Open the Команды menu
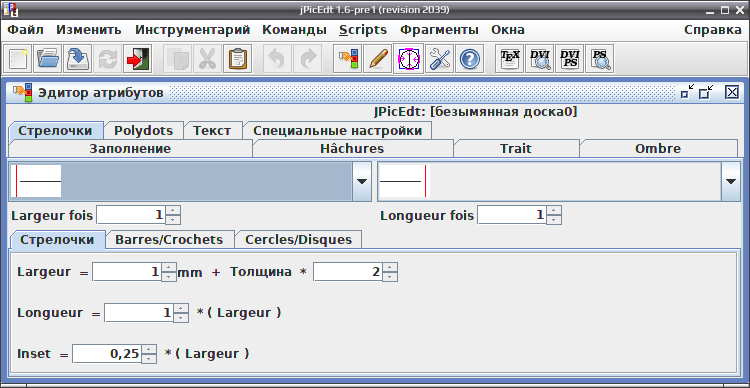 click(294, 30)
